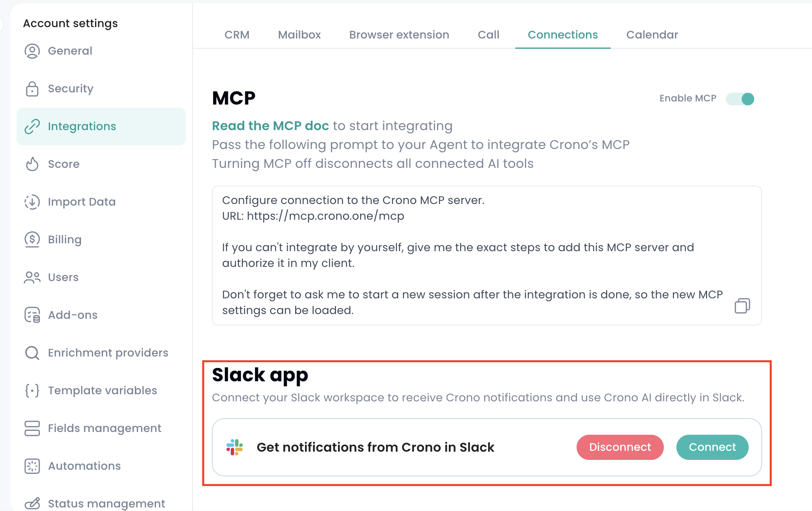Open the Mailbox tab

pyautogui.click(x=299, y=35)
